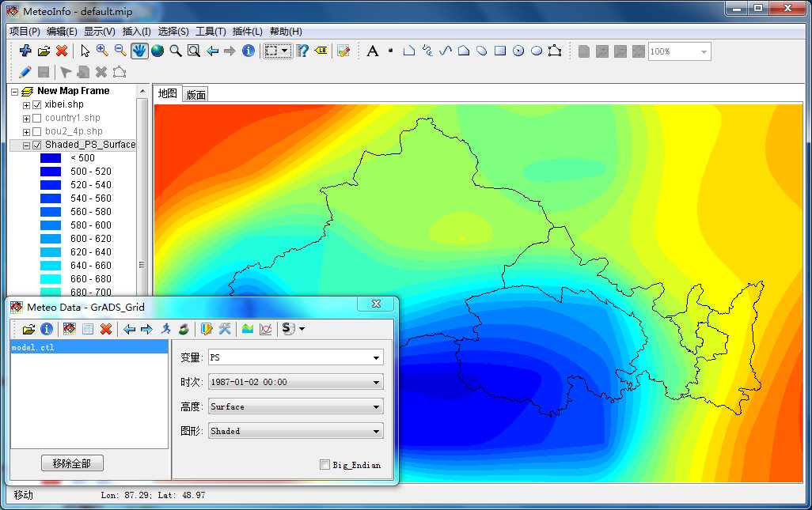Click the running-man animation icon
Image resolution: width=812 pixels, height=510 pixels.
click(x=165, y=329)
